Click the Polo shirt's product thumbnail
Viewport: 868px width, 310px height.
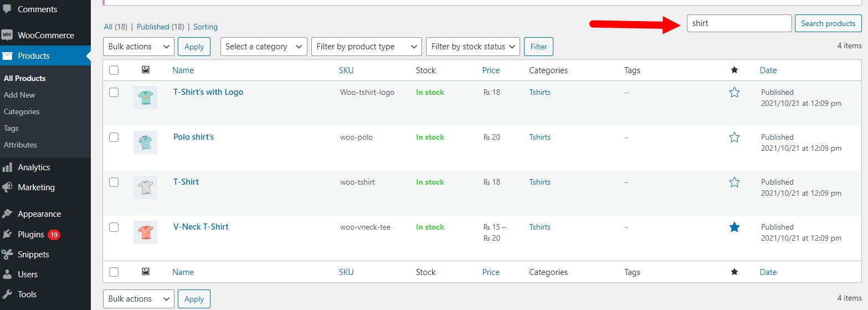pyautogui.click(x=145, y=143)
